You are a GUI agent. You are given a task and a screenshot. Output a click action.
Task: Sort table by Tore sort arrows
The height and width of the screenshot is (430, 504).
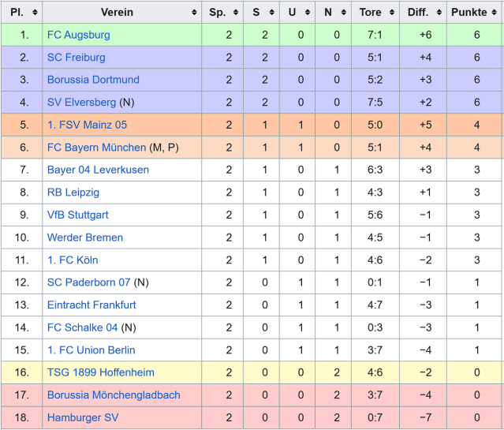click(392, 12)
